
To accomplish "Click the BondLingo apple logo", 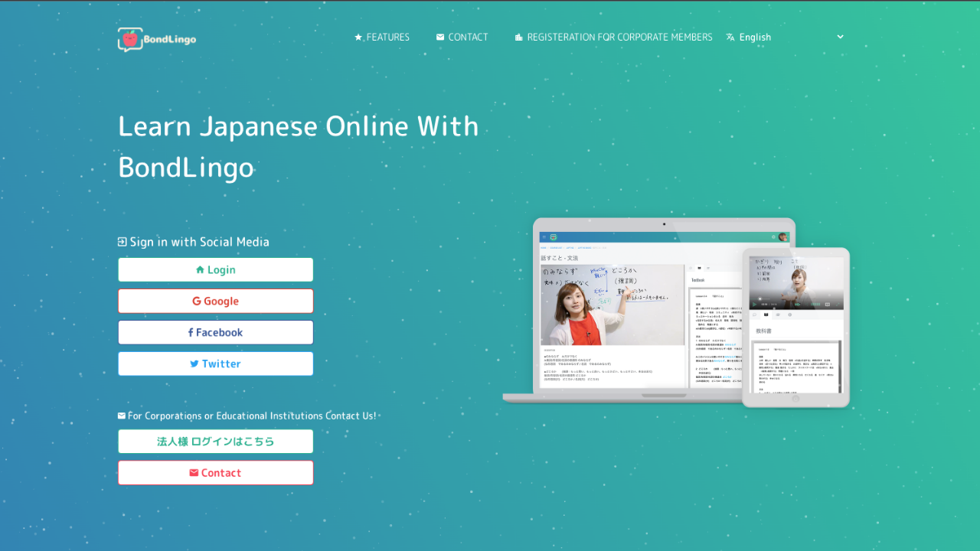I will point(130,38).
